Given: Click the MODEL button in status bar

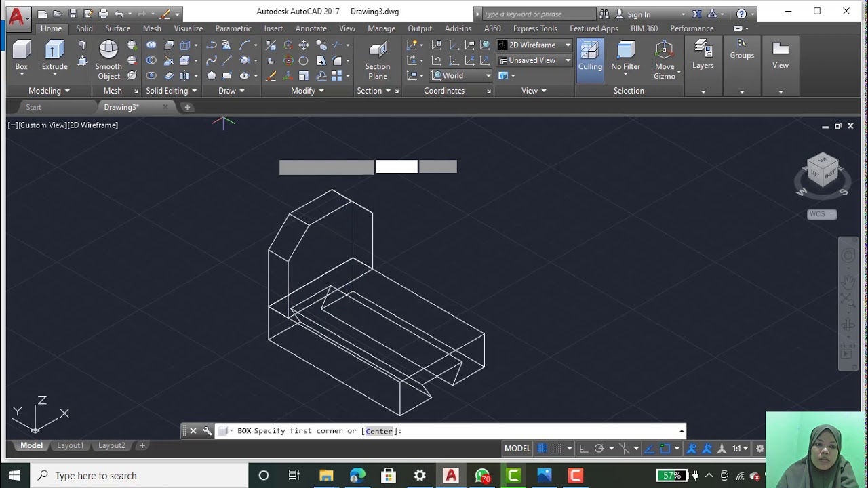Looking at the screenshot, I should [x=517, y=448].
